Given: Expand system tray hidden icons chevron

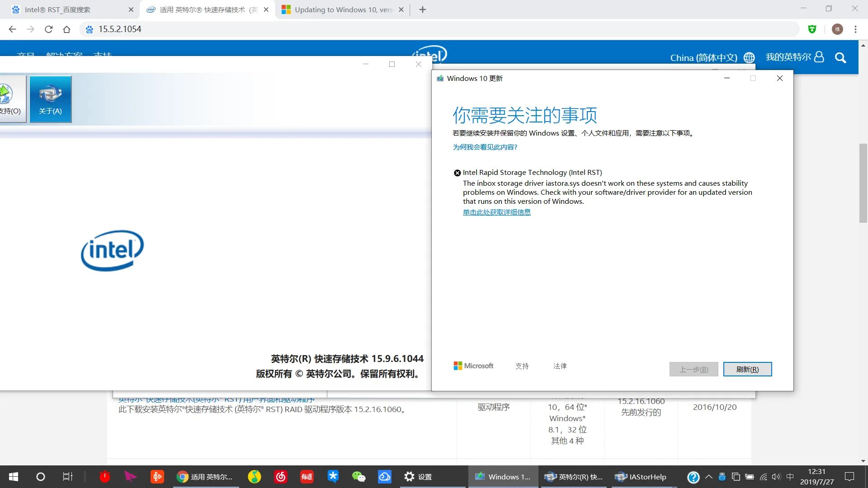Looking at the screenshot, I should pos(708,477).
